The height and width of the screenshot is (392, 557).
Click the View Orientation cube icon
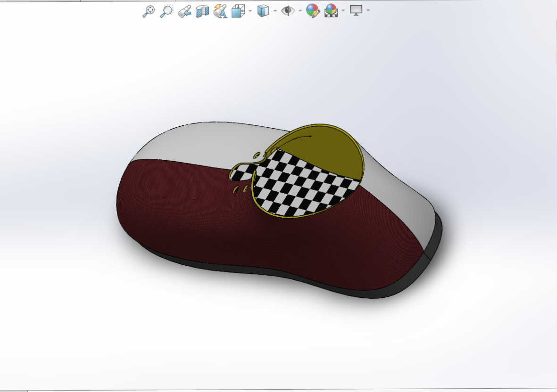[x=238, y=11]
